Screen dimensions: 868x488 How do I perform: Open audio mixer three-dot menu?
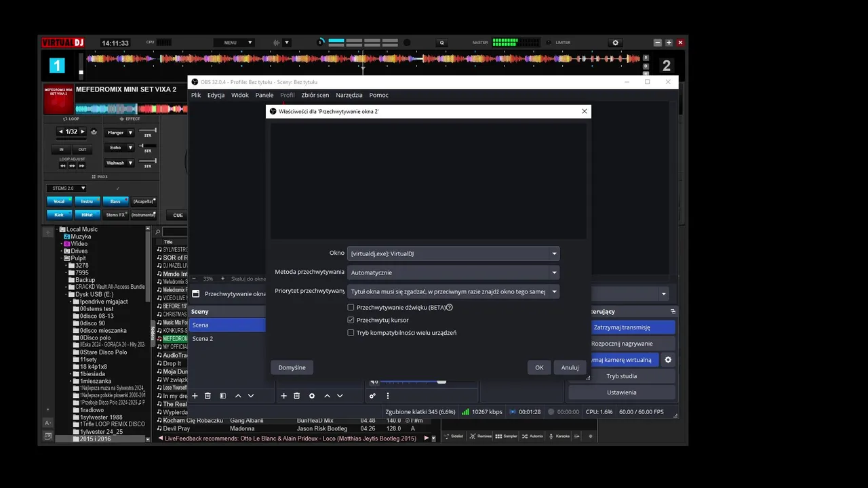(388, 396)
